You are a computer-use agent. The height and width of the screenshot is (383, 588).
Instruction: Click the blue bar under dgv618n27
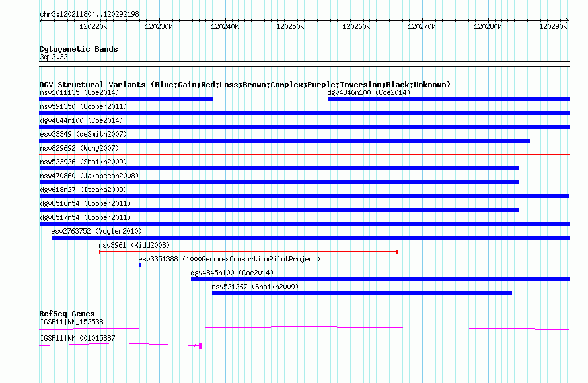[304, 196]
